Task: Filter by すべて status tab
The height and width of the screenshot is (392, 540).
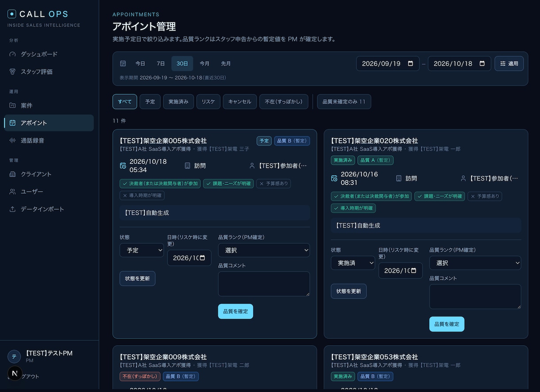Action: click(x=125, y=102)
